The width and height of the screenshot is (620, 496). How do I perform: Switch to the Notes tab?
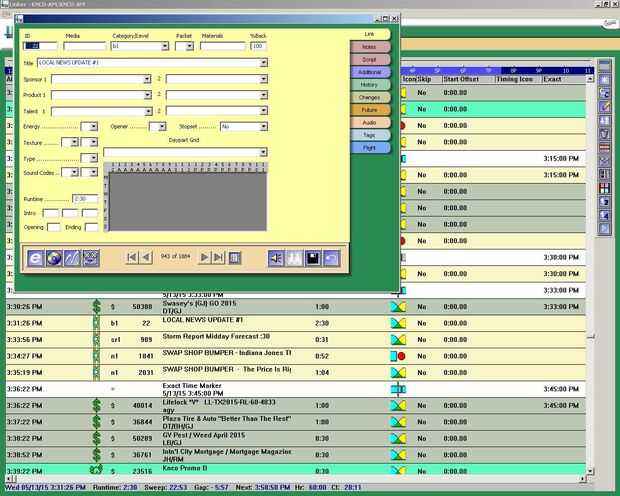point(370,47)
